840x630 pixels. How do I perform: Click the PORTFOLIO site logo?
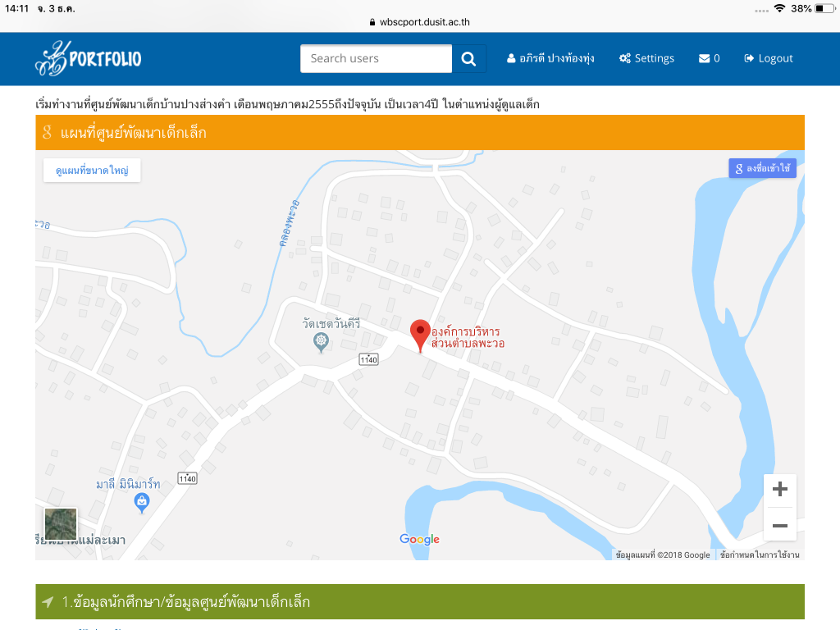(x=89, y=58)
